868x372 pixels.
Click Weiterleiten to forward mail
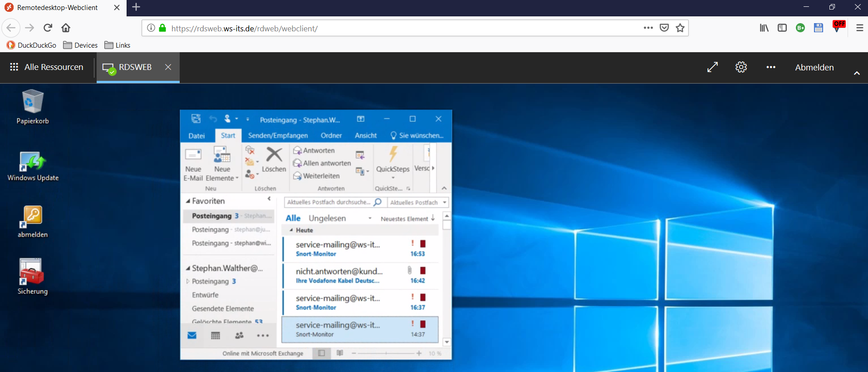pyautogui.click(x=316, y=176)
